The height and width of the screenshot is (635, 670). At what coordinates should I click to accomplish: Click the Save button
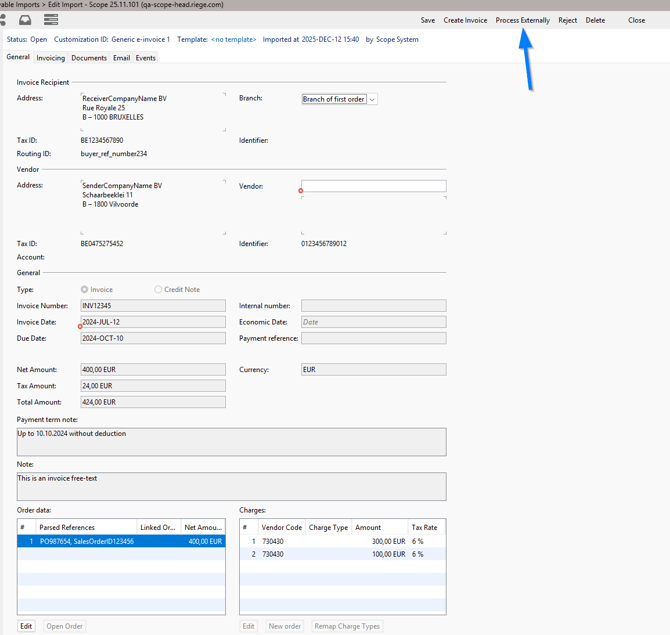[x=427, y=20]
